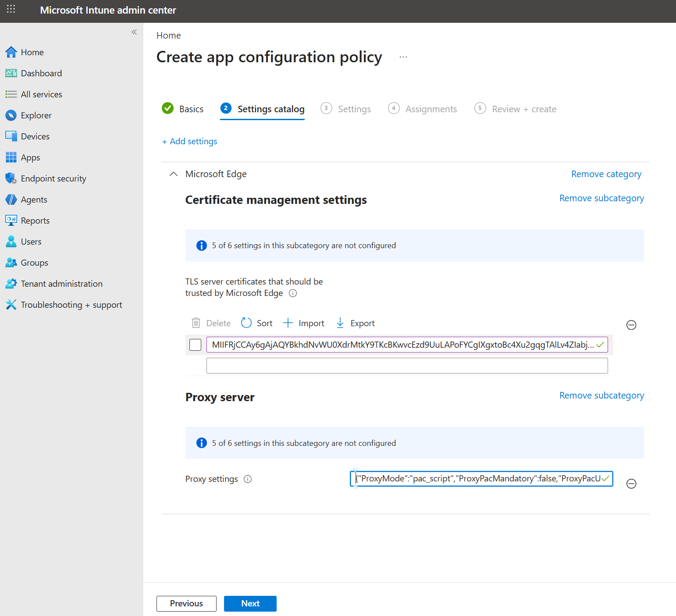Click the Endpoint security shield icon
This screenshot has height=616, width=676.
click(x=11, y=178)
